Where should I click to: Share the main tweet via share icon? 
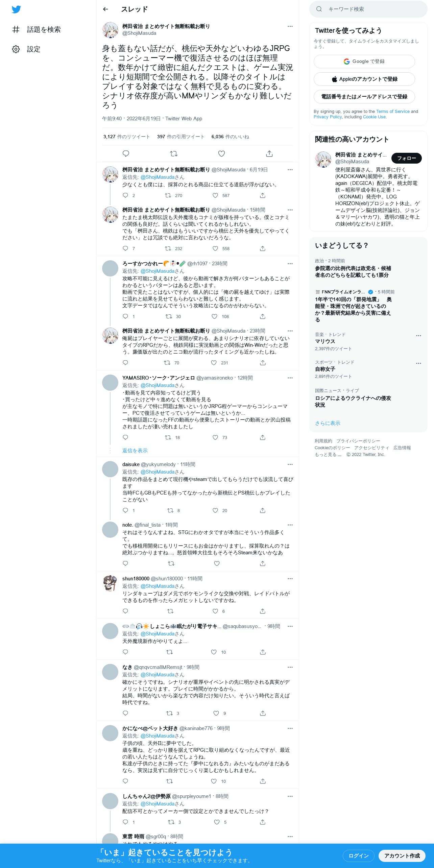point(269,154)
